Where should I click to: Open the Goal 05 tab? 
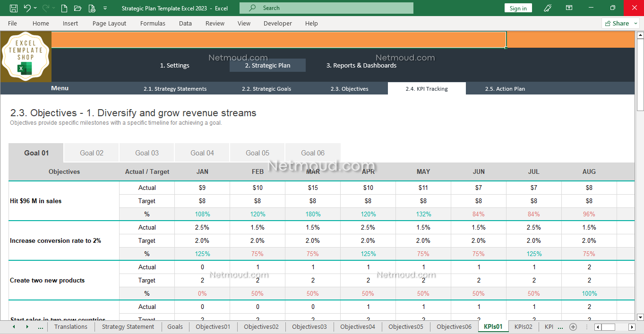pos(258,153)
